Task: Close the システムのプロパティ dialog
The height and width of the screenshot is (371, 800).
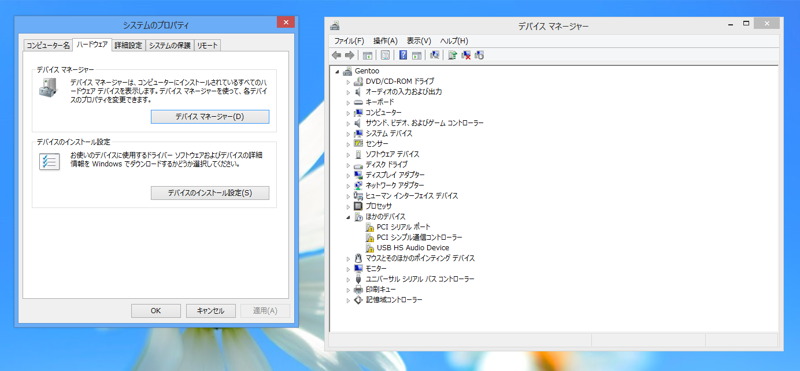Action: pyautogui.click(x=286, y=22)
